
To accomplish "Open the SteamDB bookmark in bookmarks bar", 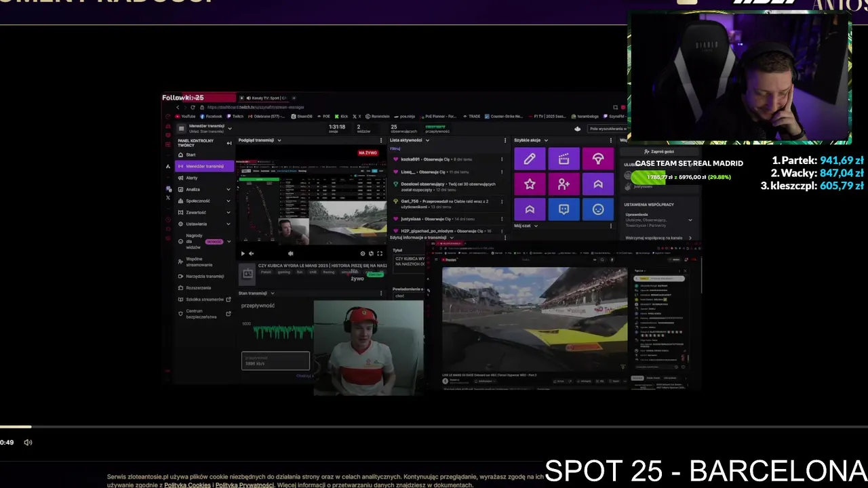I will click(302, 116).
